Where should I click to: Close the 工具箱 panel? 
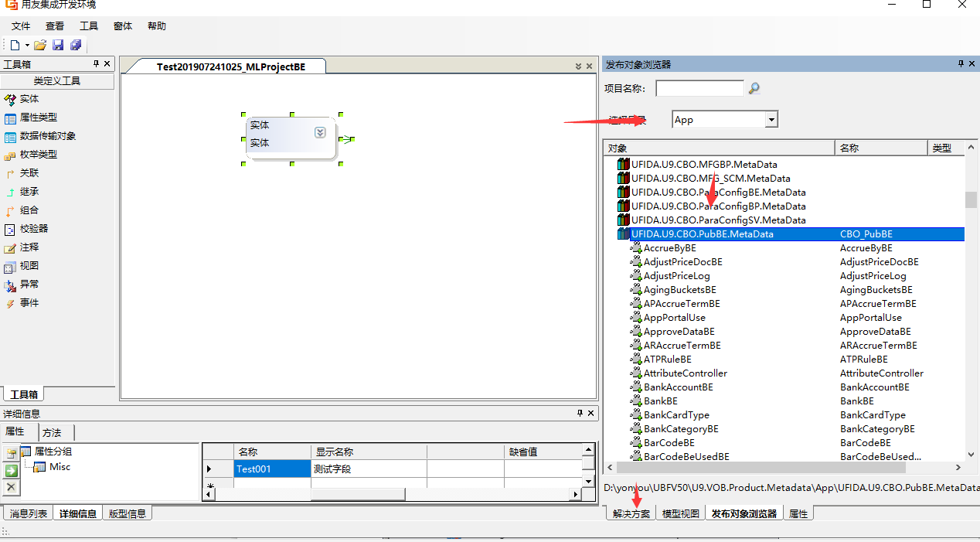[x=107, y=64]
